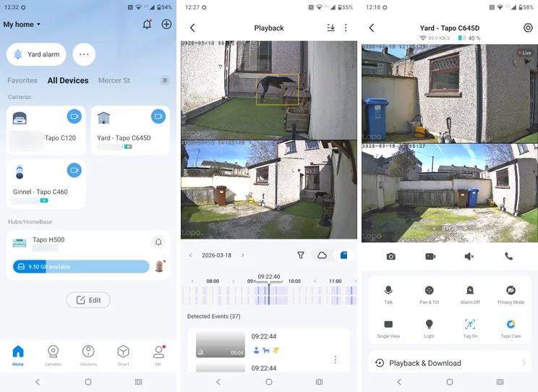Open the 09:22:44 detected event thumbnail

click(221, 344)
